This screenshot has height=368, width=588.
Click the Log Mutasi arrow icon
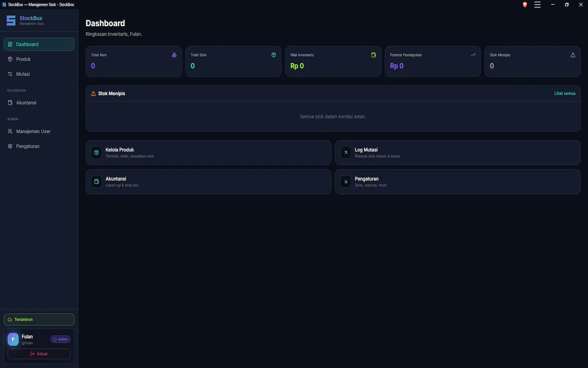346,152
